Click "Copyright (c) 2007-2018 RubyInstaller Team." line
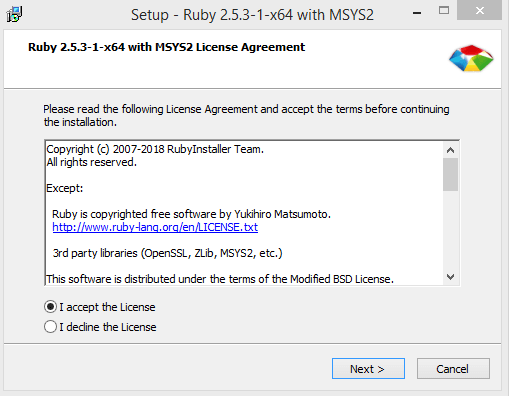Viewport: 510px width, 396px height. click(x=155, y=149)
